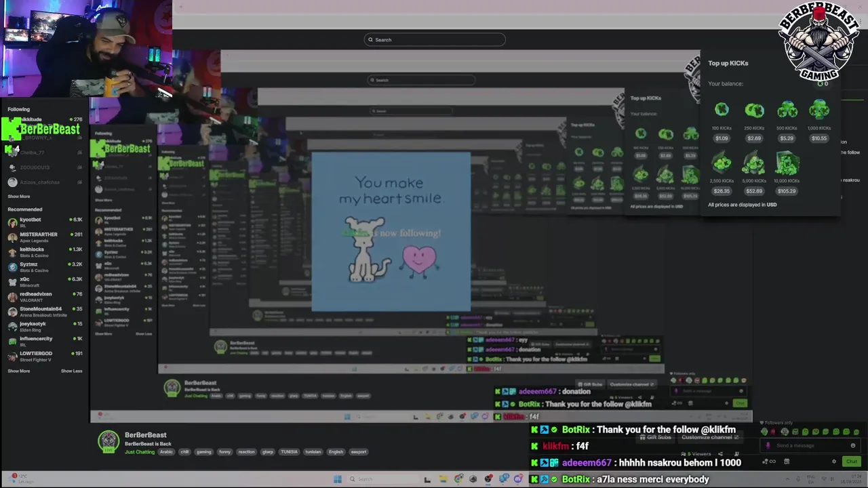868x488 pixels.
Task: Click the BerBerBeast channel avatar
Action: tap(108, 441)
